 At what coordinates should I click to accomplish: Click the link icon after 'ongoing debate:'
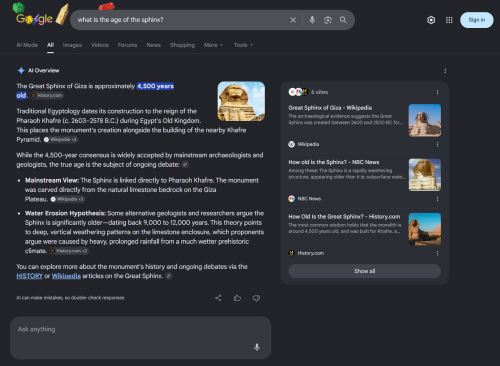click(185, 164)
